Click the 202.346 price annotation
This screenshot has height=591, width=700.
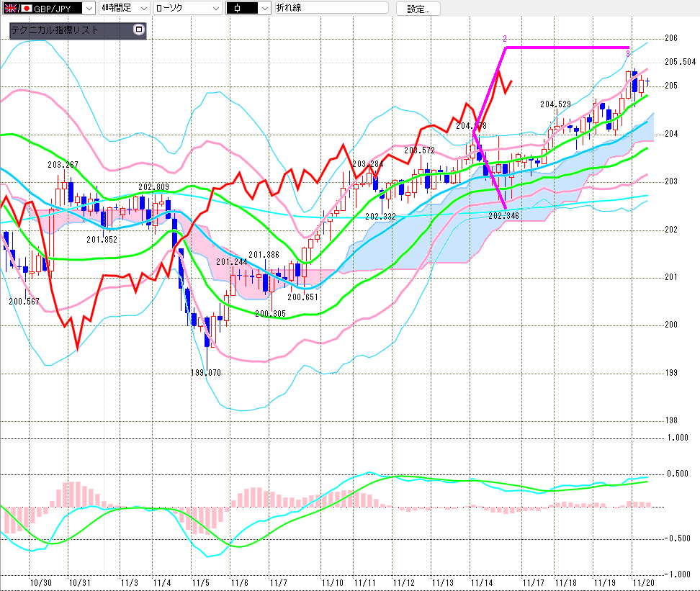click(x=503, y=215)
